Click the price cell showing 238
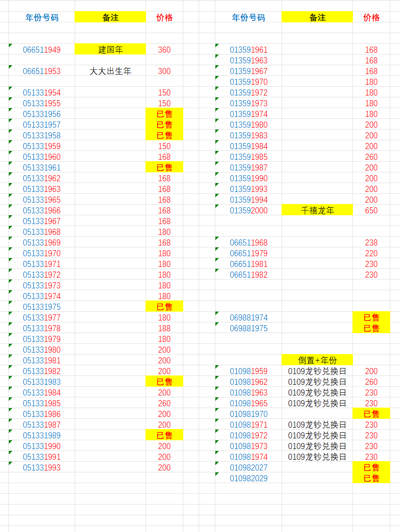The height and width of the screenshot is (532, 400). tap(371, 243)
